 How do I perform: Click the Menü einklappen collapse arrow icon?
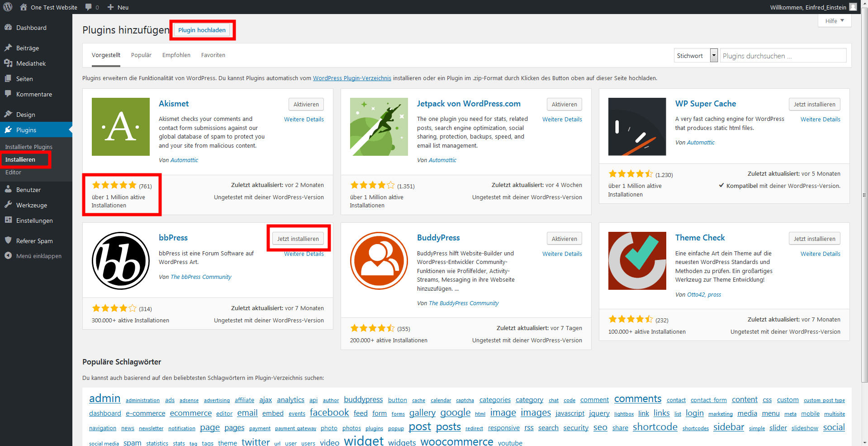click(8, 255)
